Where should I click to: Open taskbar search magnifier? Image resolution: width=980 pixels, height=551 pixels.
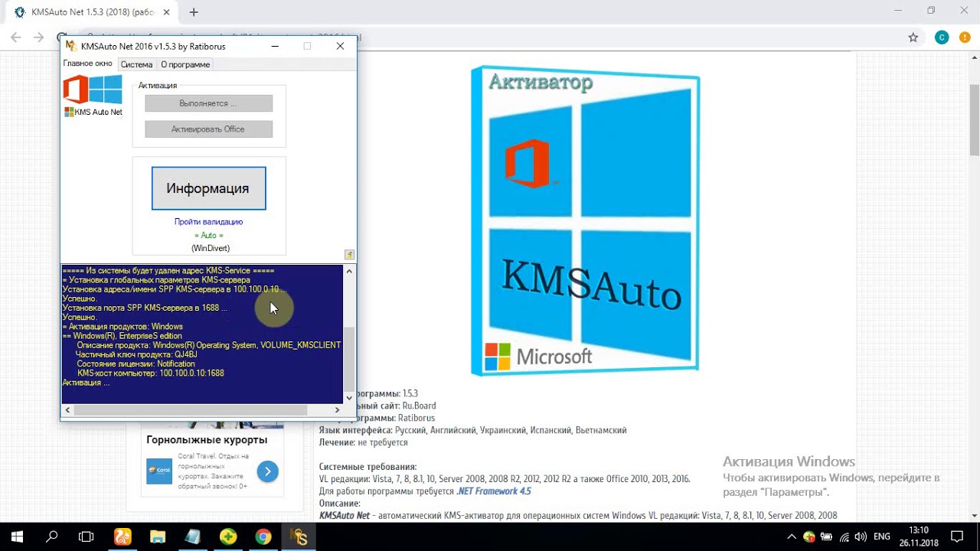(x=52, y=536)
